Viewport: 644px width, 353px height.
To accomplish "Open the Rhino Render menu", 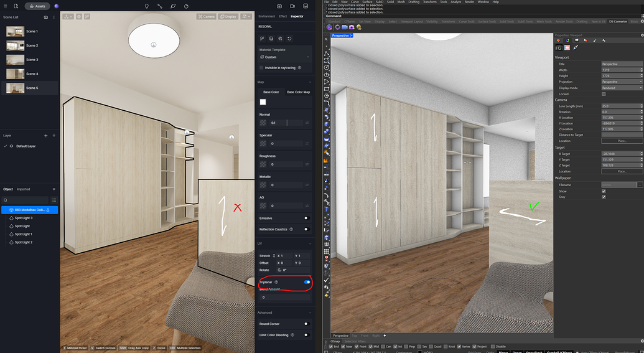I will click(x=469, y=2).
